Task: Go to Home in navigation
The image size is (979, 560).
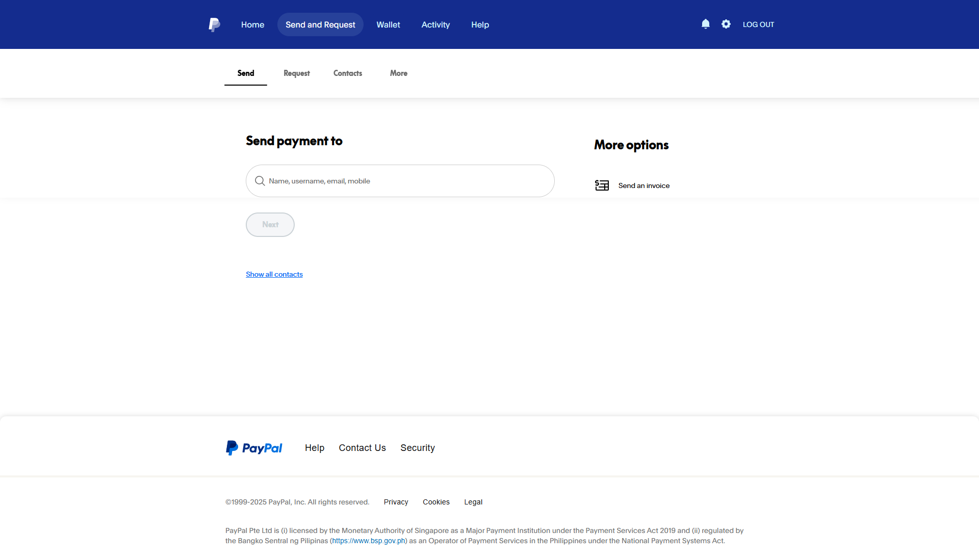Action: tap(252, 24)
